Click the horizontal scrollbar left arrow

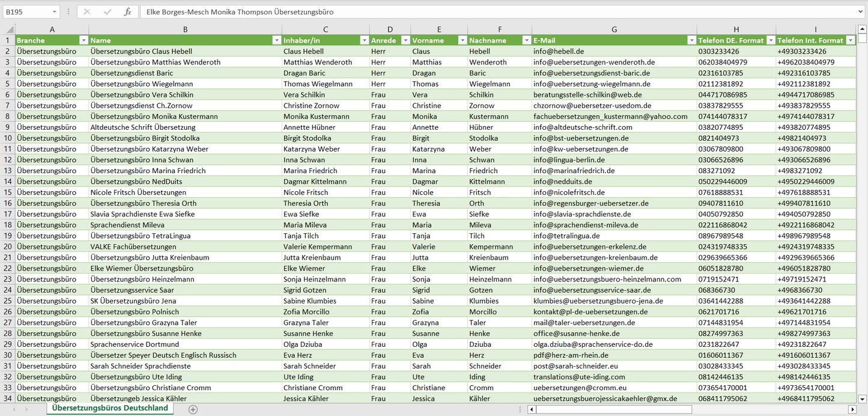pyautogui.click(x=532, y=409)
